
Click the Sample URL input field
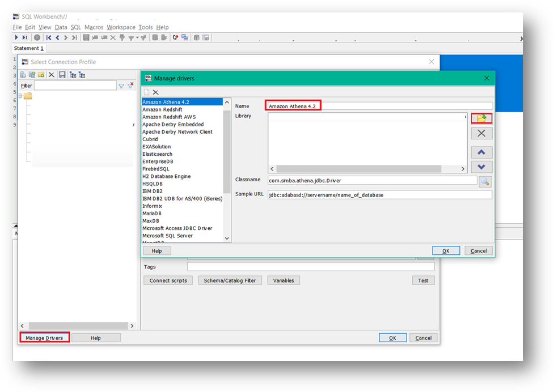pos(380,195)
